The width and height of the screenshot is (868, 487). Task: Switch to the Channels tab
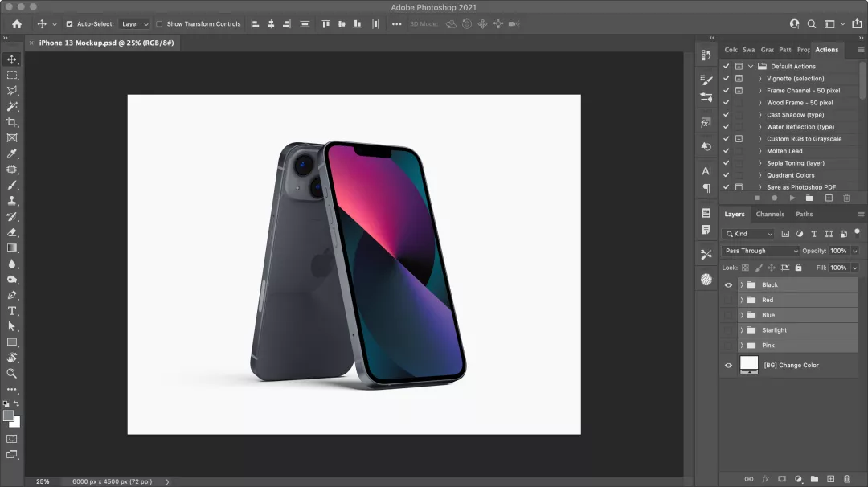[x=770, y=215]
